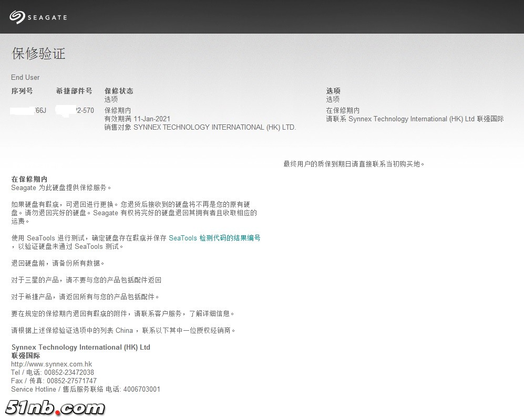The image size is (524, 420).
Task: Click 请联系 Synnex Technology International 联强国际 text
Action: 415,119
